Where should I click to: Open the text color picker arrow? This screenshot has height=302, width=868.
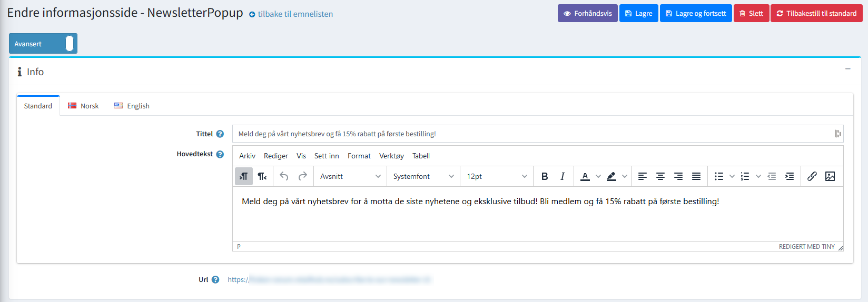point(598,176)
